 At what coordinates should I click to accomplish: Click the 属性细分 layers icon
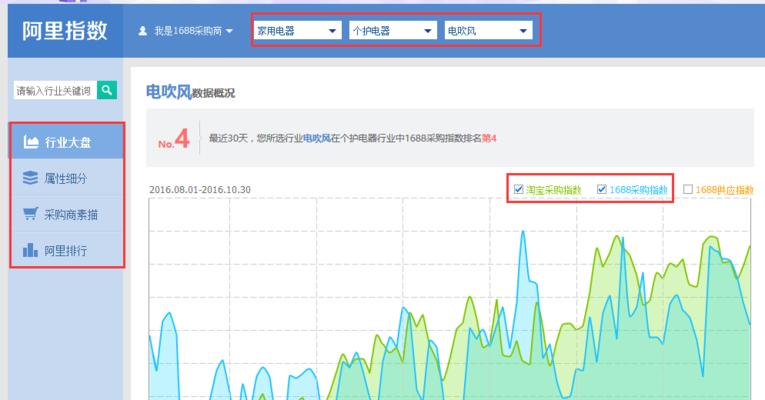point(30,178)
